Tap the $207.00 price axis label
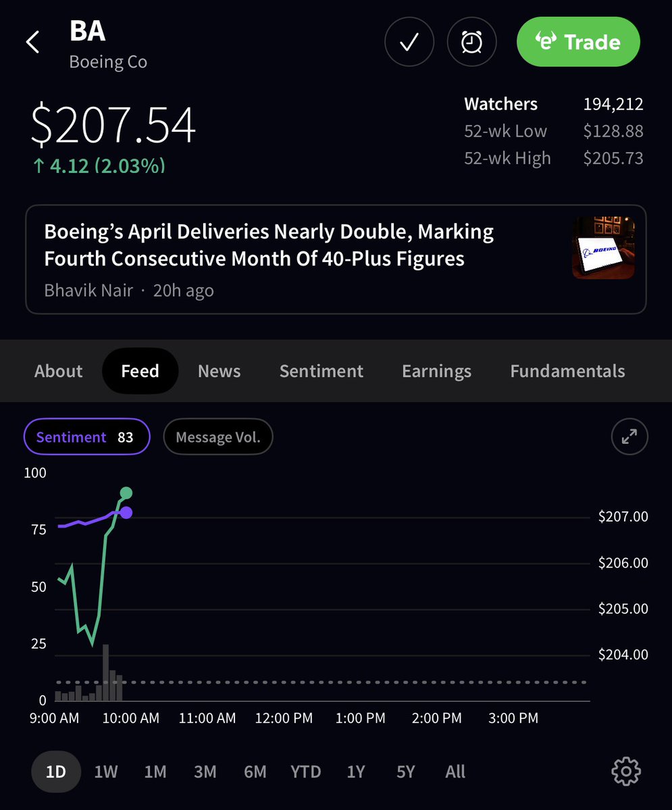Image resolution: width=672 pixels, height=810 pixels. [x=623, y=517]
